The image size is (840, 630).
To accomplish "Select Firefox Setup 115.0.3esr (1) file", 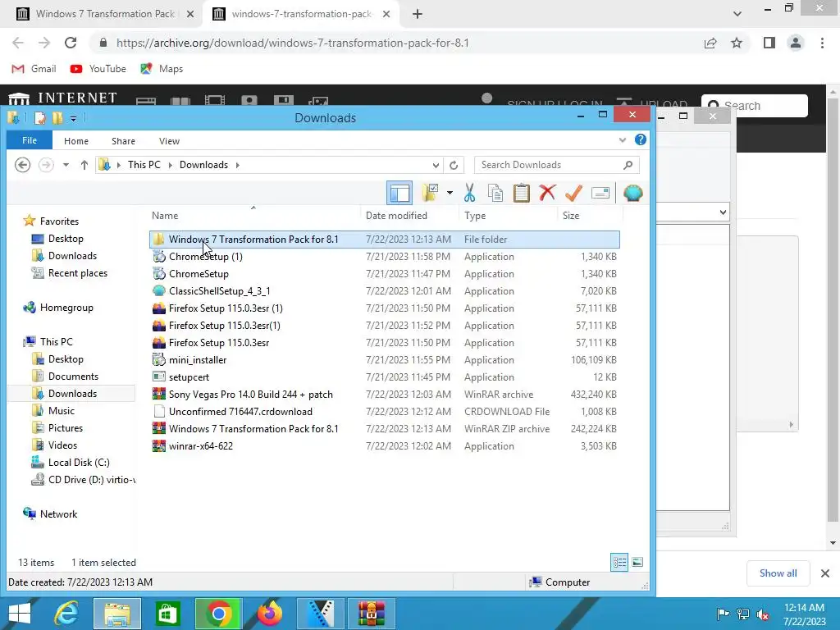I will 384,308.
